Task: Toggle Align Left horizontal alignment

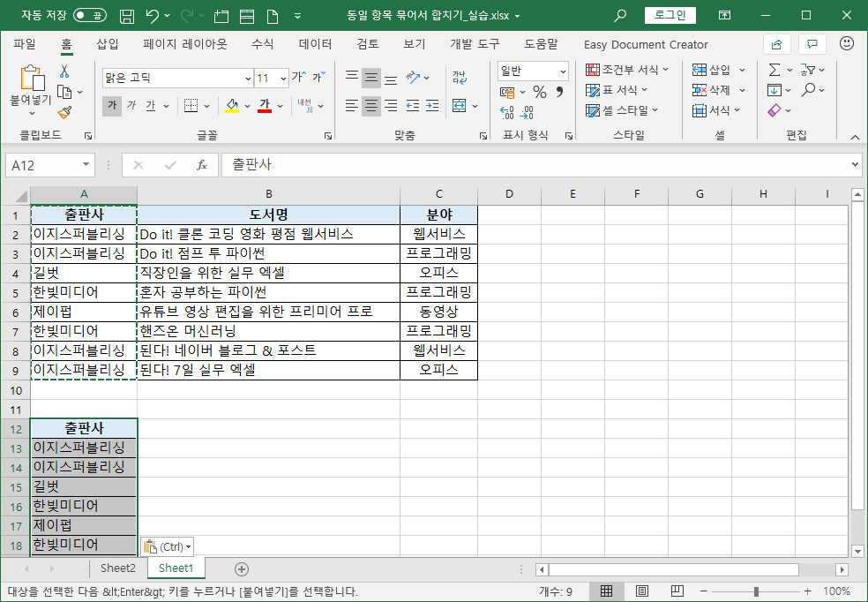Action: click(351, 105)
